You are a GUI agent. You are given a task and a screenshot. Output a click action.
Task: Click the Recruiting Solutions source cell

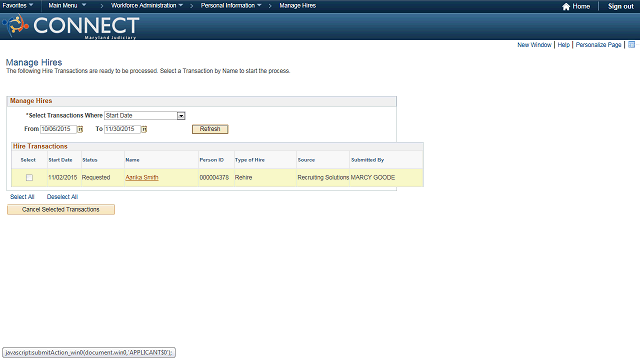[323, 178]
